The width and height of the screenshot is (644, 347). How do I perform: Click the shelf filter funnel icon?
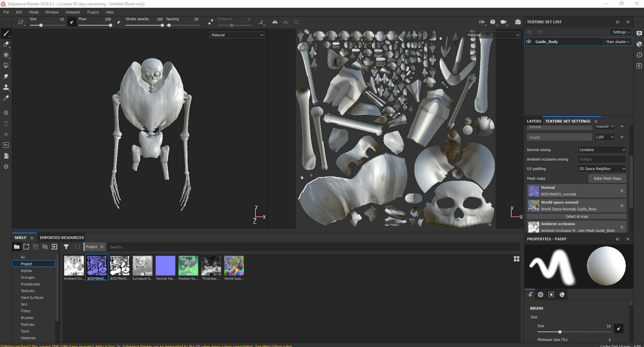[66, 247]
